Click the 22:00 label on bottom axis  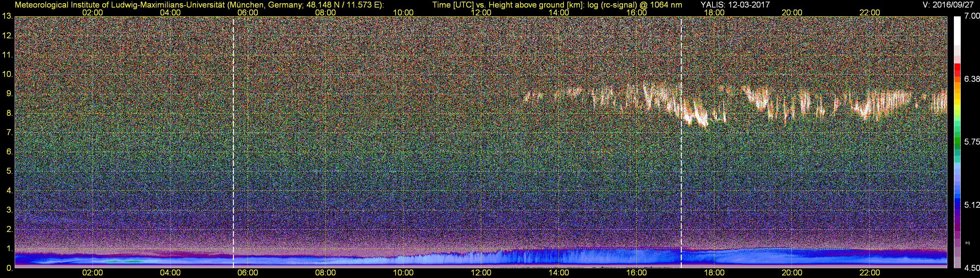click(870, 273)
